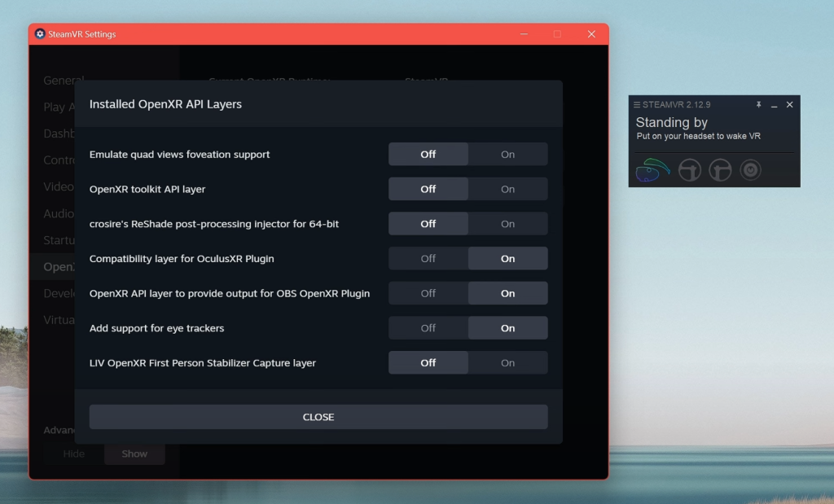
Task: Select Off for OpenXR toolkit API layer
Action: coord(428,189)
